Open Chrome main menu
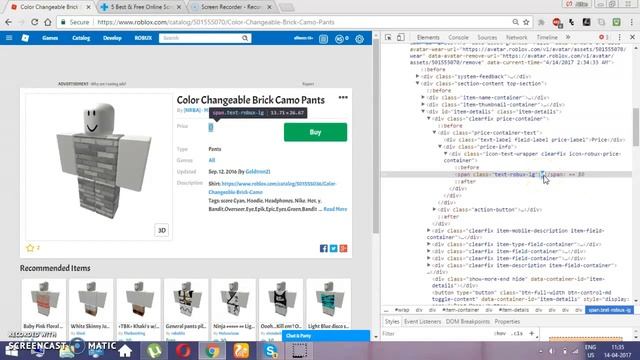This screenshot has height=360, width=640. [632, 22]
